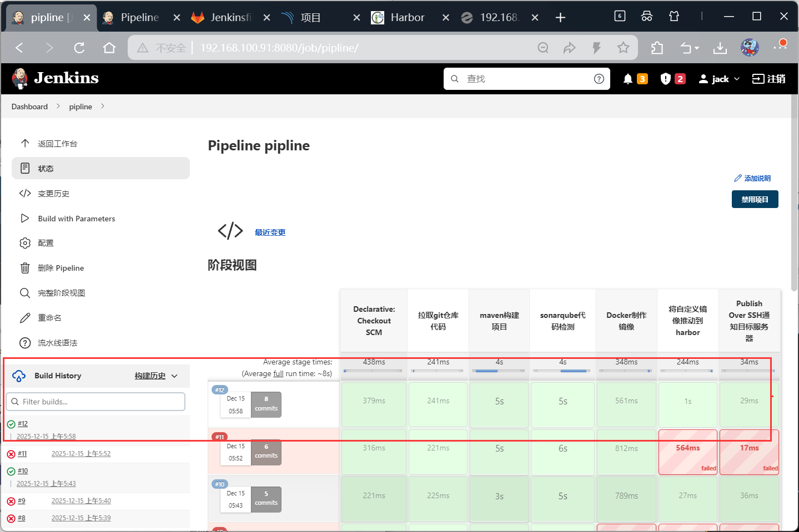The image size is (799, 532).
Task: Open 变更历史 sidebar item
Action: (100, 194)
